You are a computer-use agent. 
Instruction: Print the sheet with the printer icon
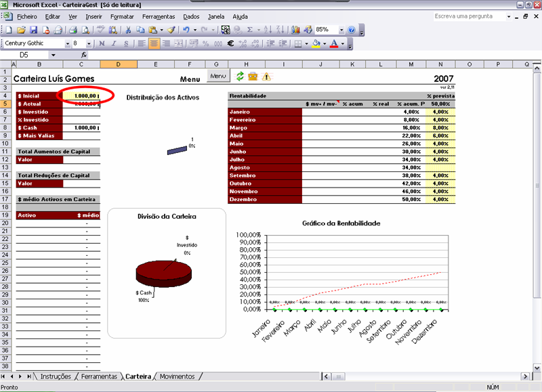click(72, 30)
